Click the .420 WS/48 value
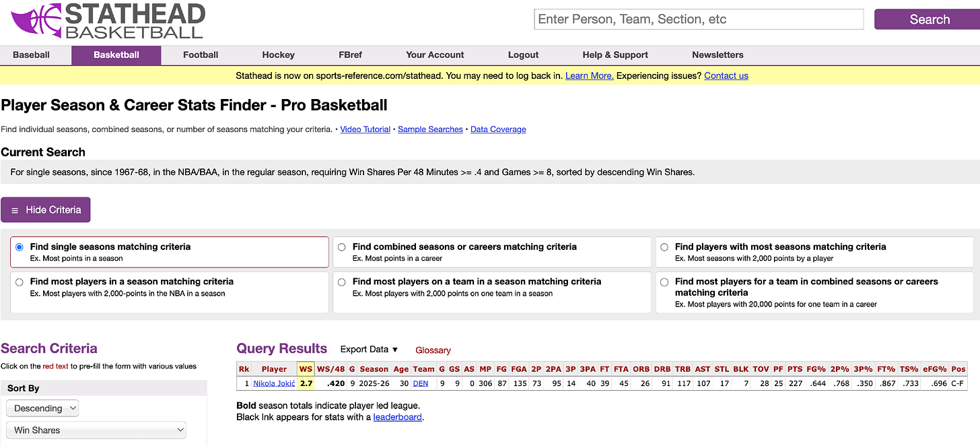Screen dimensions: 980x446 335,383
